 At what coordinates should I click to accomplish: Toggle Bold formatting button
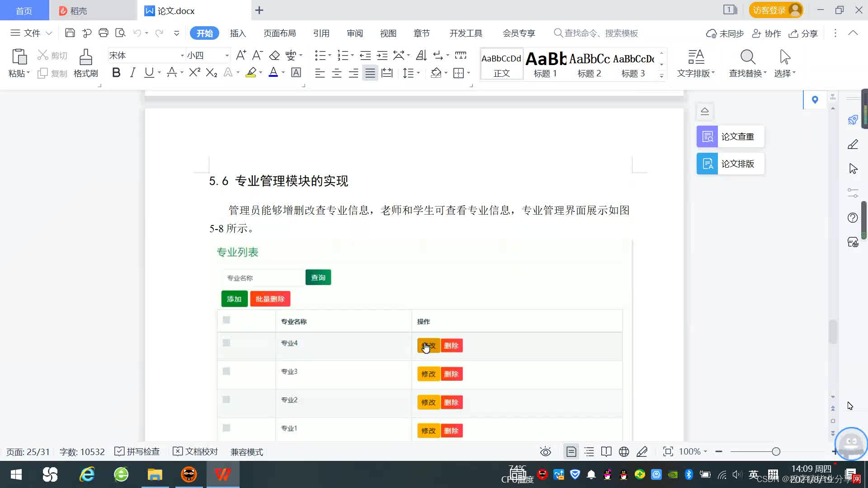click(116, 73)
